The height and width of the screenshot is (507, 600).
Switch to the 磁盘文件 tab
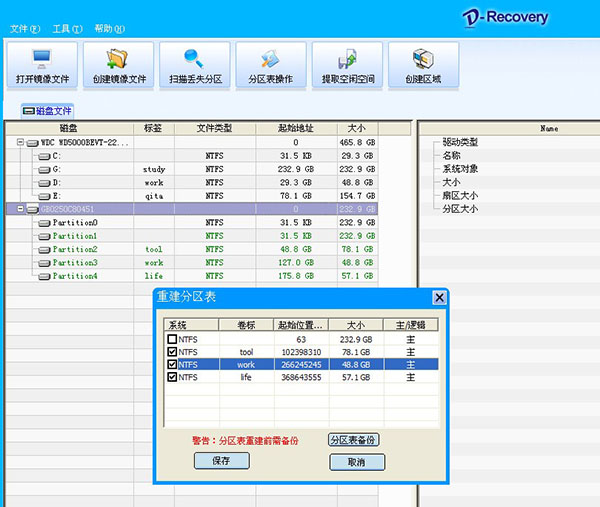pyautogui.click(x=48, y=111)
